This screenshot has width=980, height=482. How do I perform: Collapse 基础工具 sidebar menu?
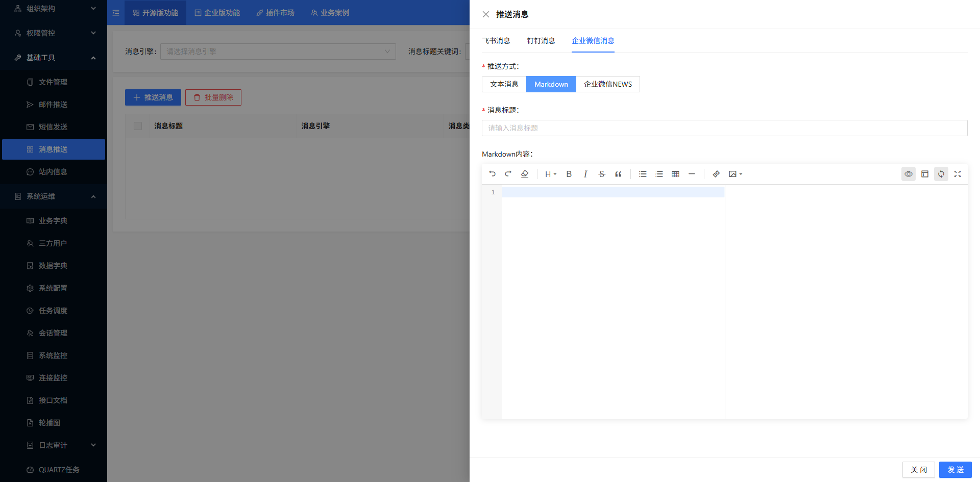(54, 58)
